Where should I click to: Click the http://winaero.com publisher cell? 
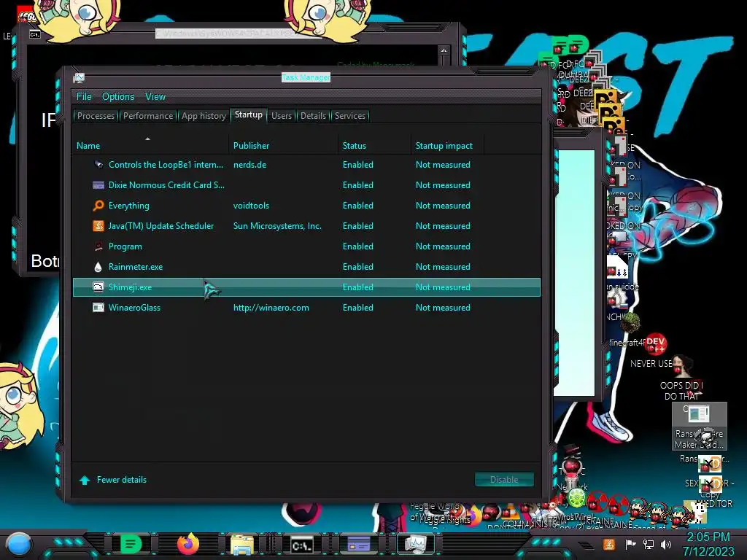271,308
